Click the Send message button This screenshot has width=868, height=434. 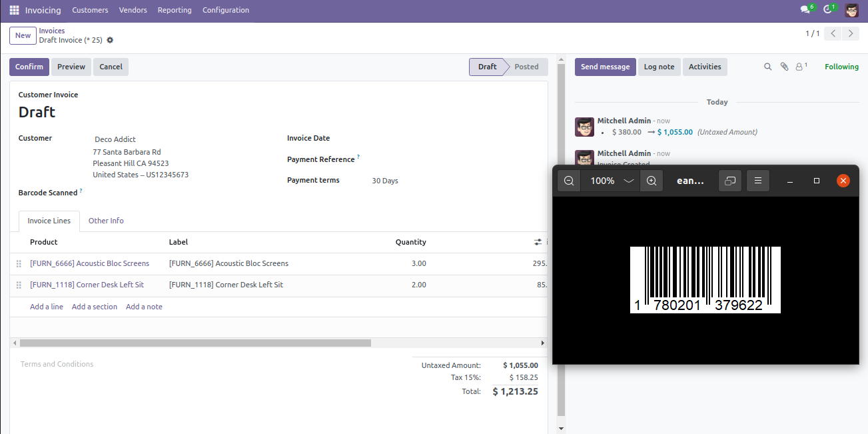pyautogui.click(x=605, y=67)
